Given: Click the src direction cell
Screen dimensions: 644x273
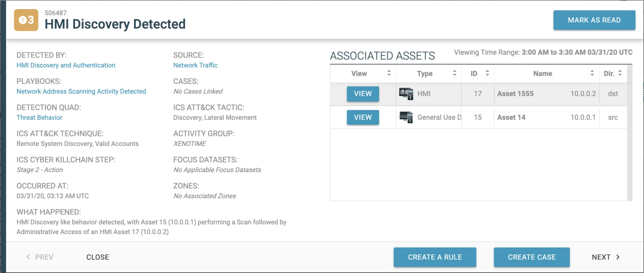Looking at the screenshot, I should [613, 117].
